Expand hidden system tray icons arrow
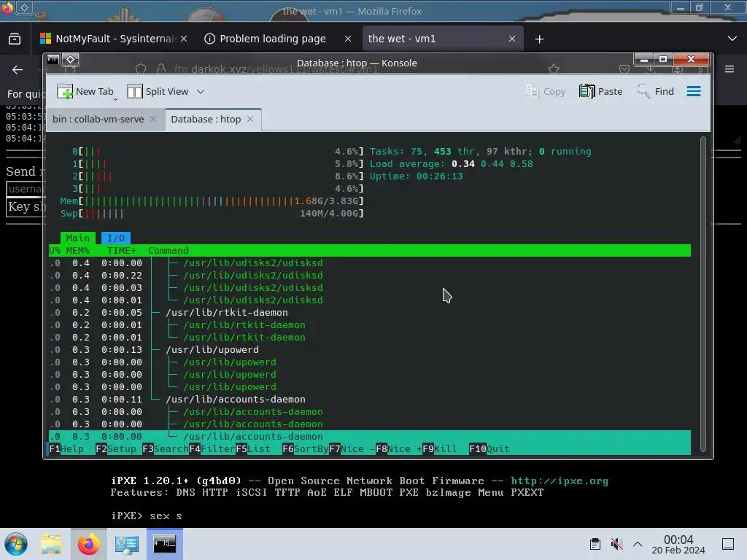 coord(638,544)
